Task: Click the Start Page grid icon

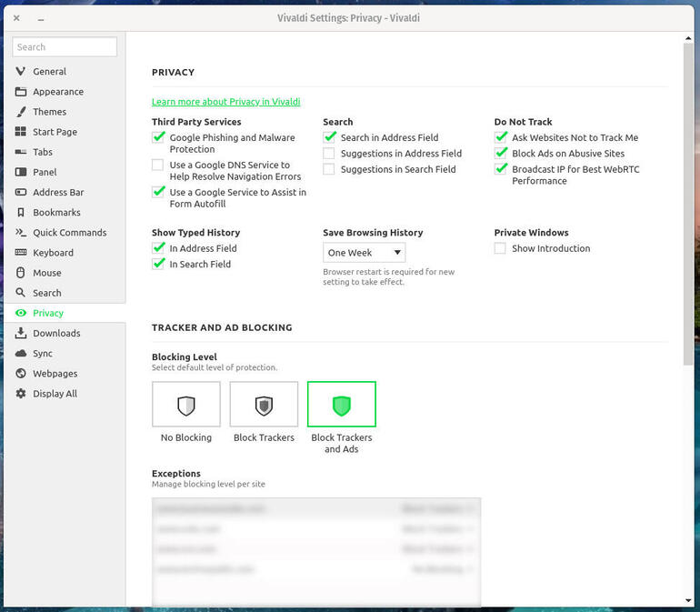Action: pyautogui.click(x=21, y=131)
